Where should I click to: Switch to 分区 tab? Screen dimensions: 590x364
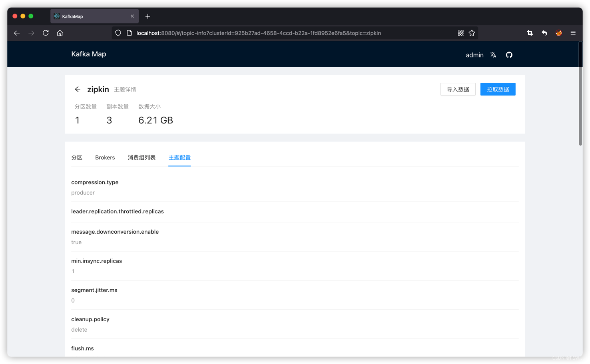pyautogui.click(x=77, y=157)
